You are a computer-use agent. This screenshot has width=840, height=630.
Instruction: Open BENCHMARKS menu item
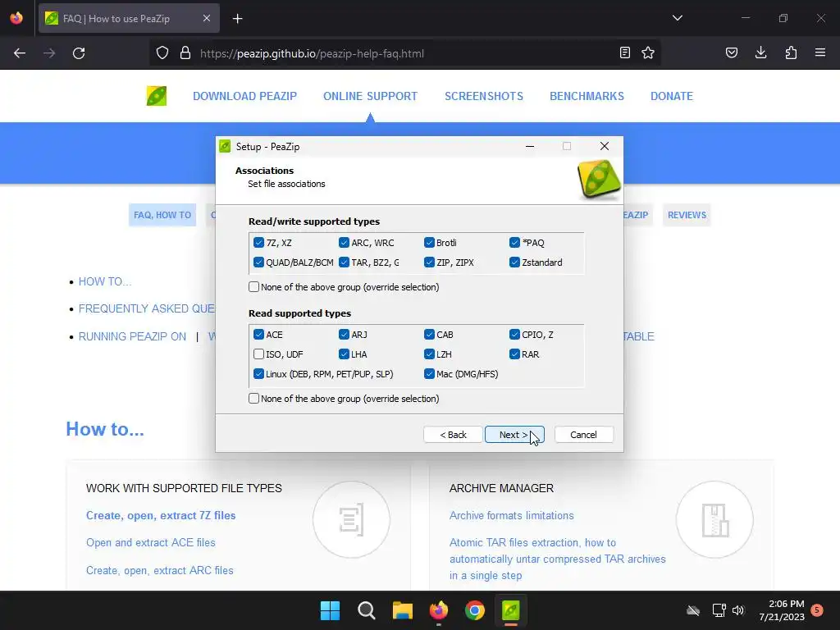(587, 96)
